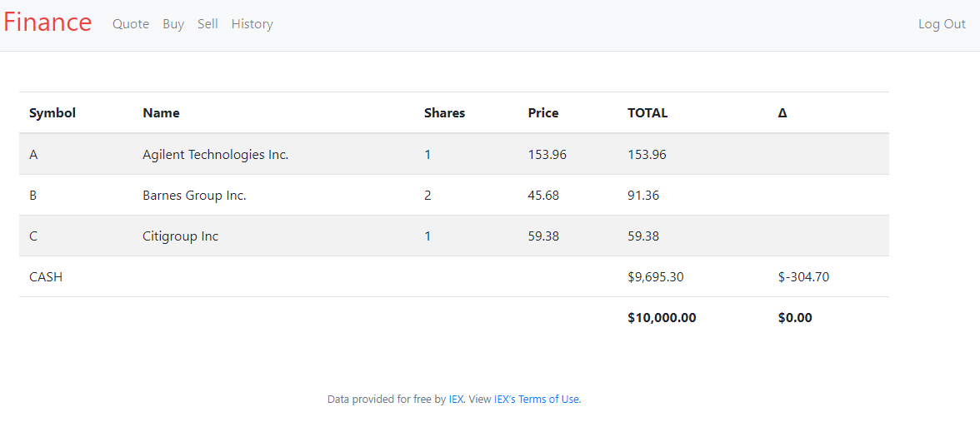Click the CASH row label

(x=46, y=277)
